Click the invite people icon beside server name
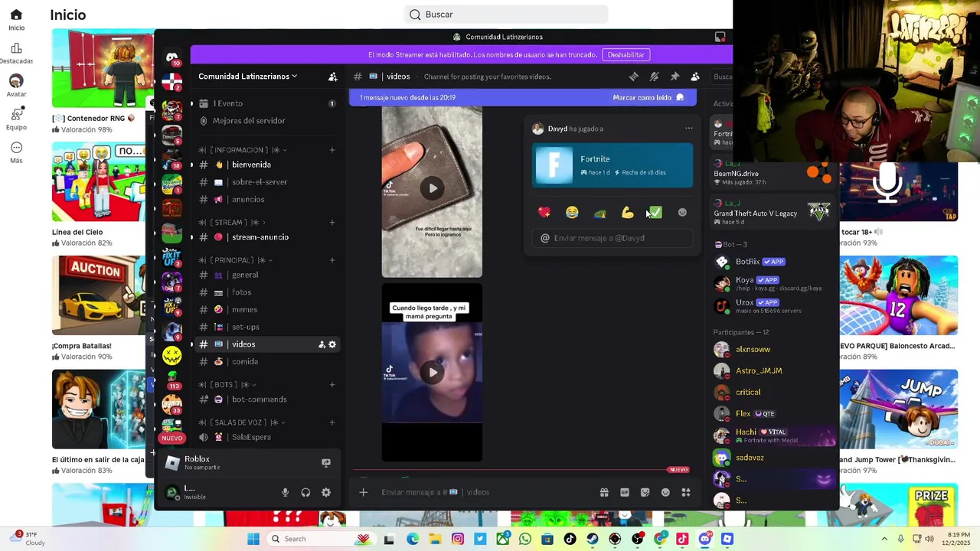980x551 pixels. tap(333, 77)
